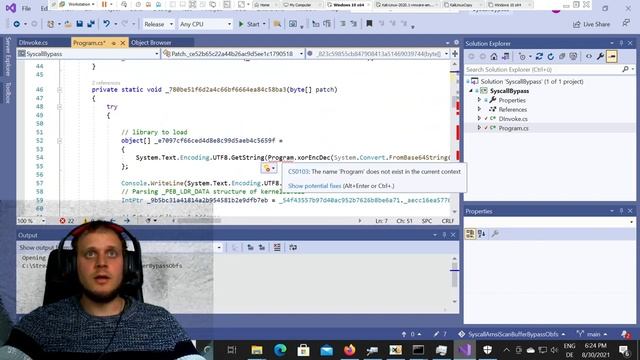Viewport: 640px width, 360px height.
Task: Select the Program.cs* tab
Action: 90,43
